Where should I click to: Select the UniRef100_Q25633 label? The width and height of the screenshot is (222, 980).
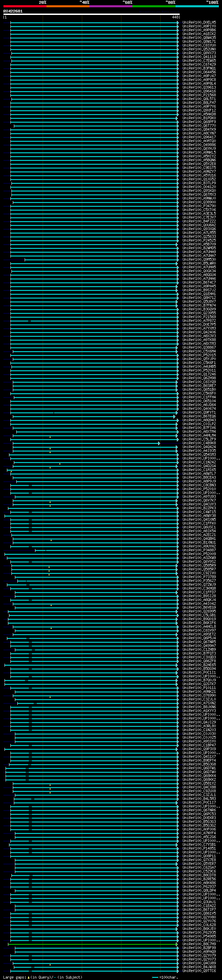point(199,237)
